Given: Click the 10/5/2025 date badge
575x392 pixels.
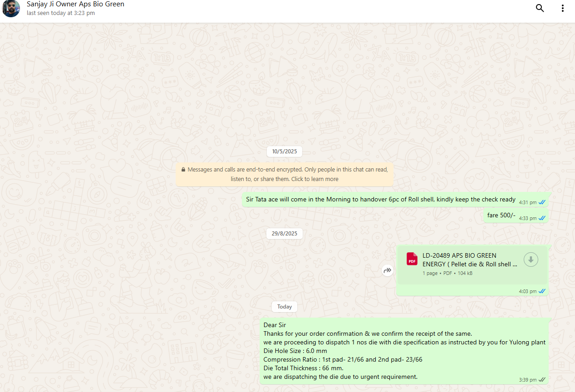Looking at the screenshot, I should coord(285,152).
